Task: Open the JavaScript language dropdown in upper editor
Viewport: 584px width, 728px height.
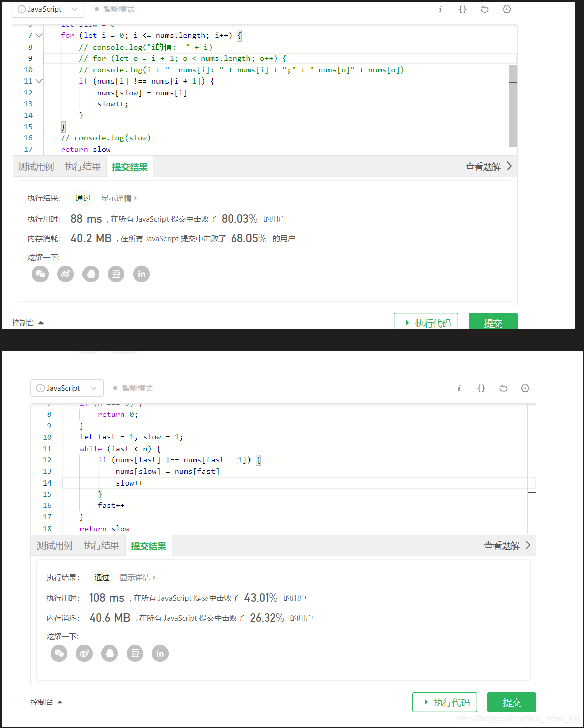Action: (48, 9)
